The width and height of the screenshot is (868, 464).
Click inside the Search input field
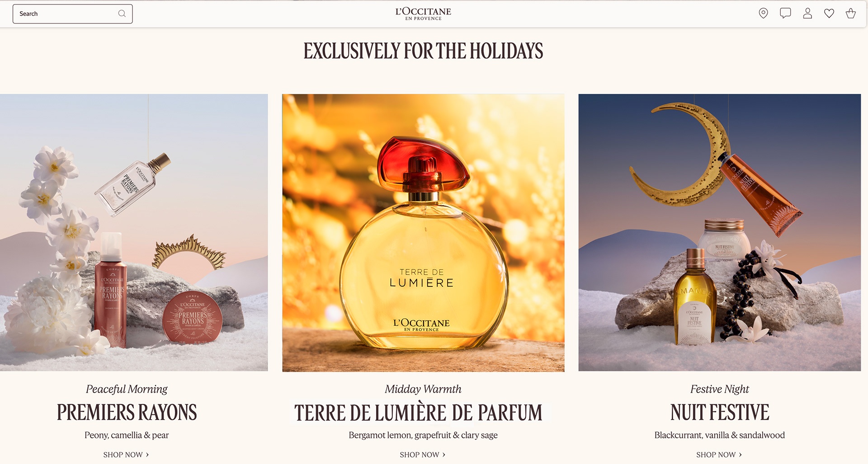tap(72, 14)
